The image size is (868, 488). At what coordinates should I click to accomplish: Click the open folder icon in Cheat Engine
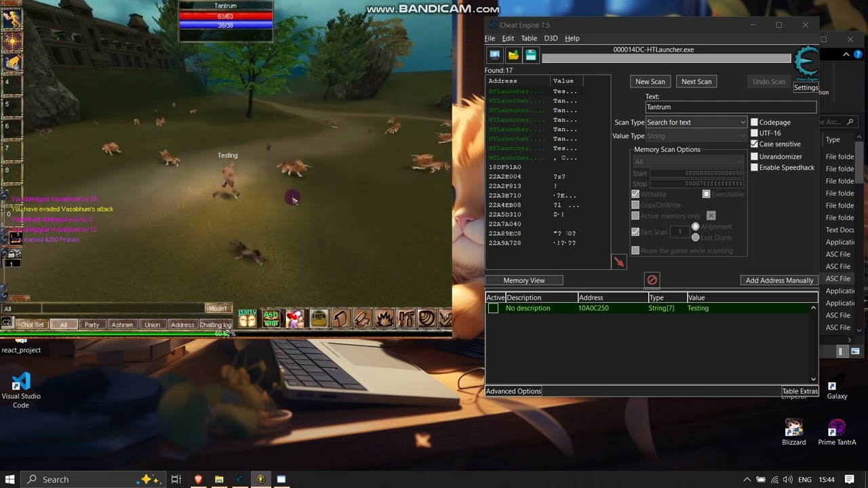(x=513, y=55)
